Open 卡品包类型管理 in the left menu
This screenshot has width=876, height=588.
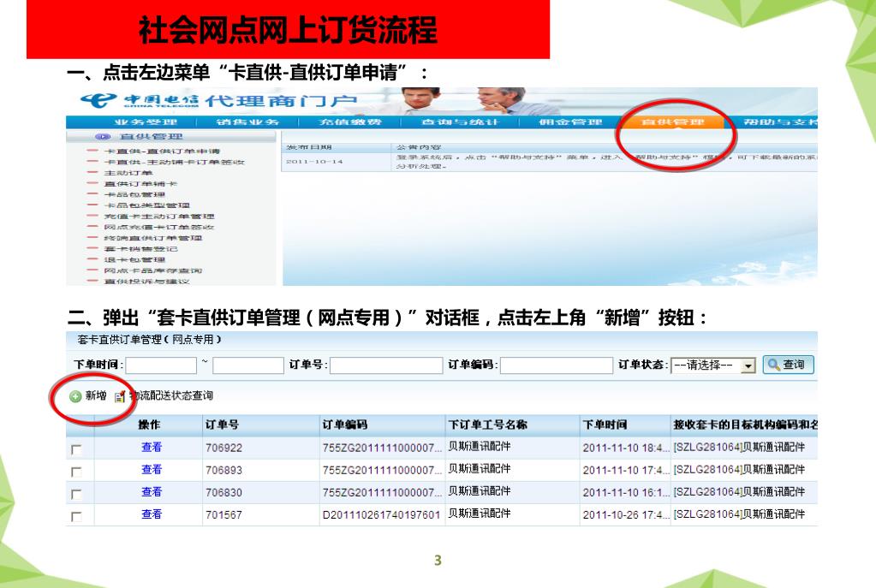(x=147, y=205)
